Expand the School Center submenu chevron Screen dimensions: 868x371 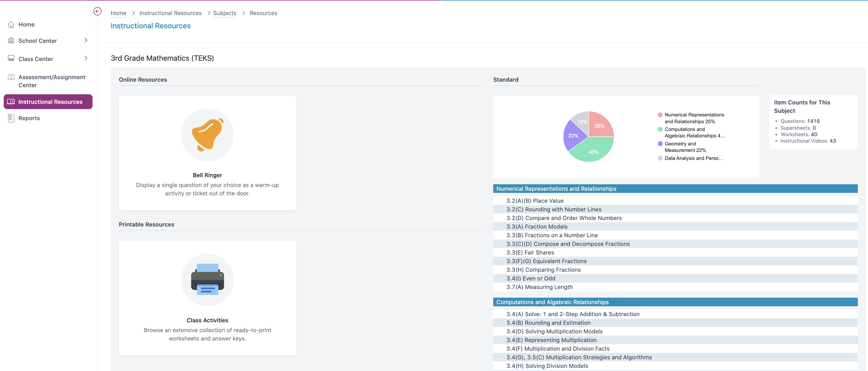(x=86, y=40)
